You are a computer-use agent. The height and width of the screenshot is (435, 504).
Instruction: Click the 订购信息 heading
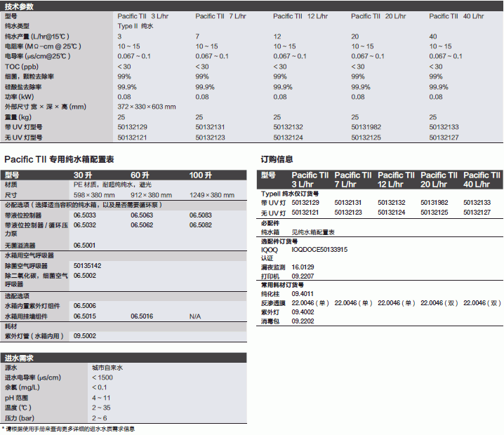coord(277,159)
